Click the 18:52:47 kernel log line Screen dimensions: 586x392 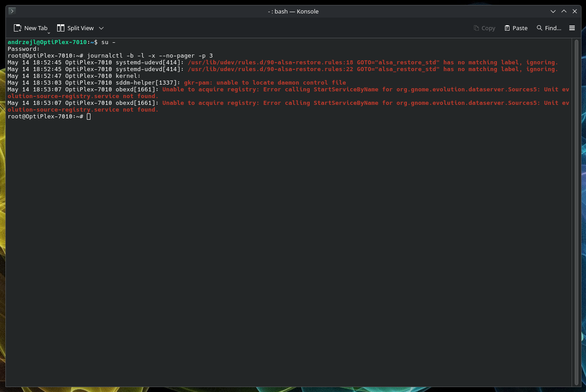click(74, 76)
